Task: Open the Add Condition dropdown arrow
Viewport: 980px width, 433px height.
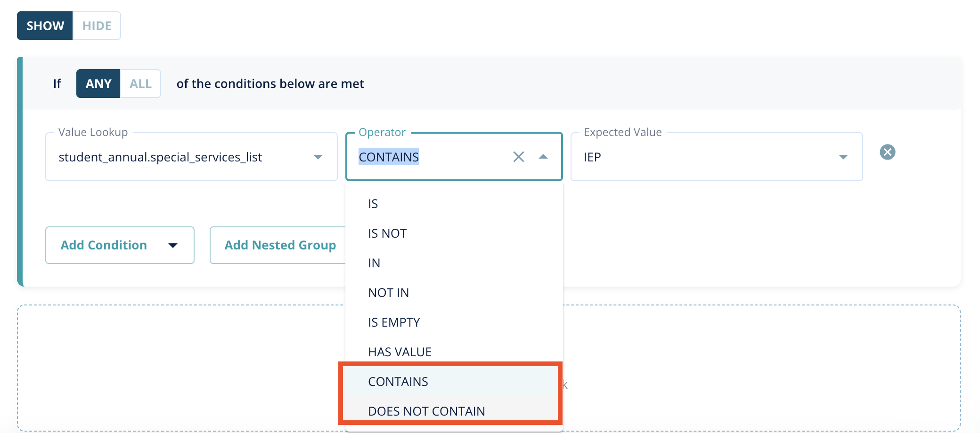Action: [x=173, y=245]
